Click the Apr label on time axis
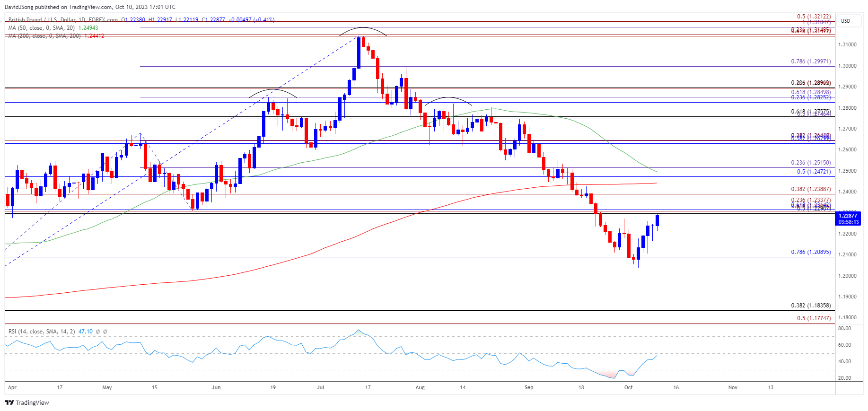This screenshot has width=868, height=411. [12, 388]
